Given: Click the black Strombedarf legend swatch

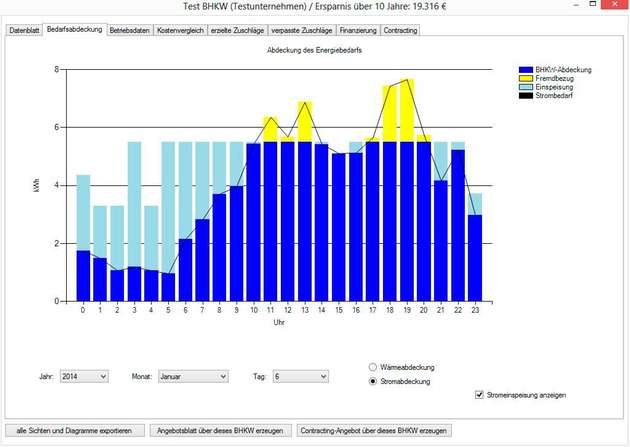Looking at the screenshot, I should [x=526, y=96].
